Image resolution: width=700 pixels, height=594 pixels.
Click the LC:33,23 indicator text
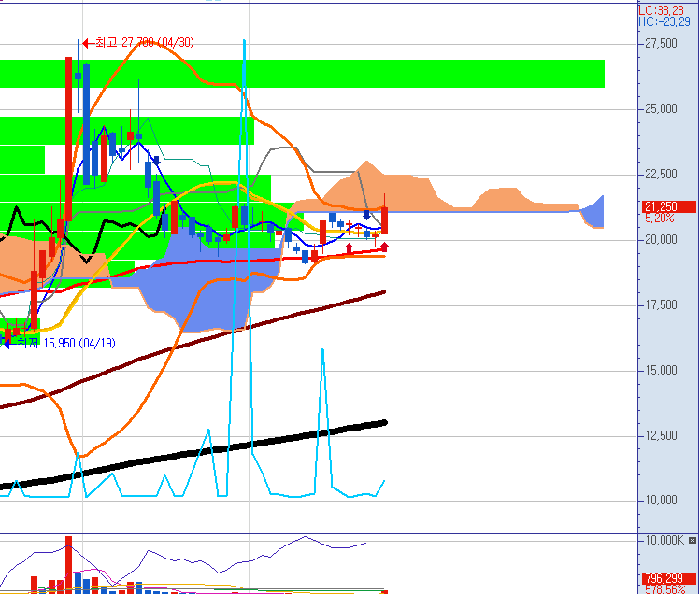coord(661,10)
